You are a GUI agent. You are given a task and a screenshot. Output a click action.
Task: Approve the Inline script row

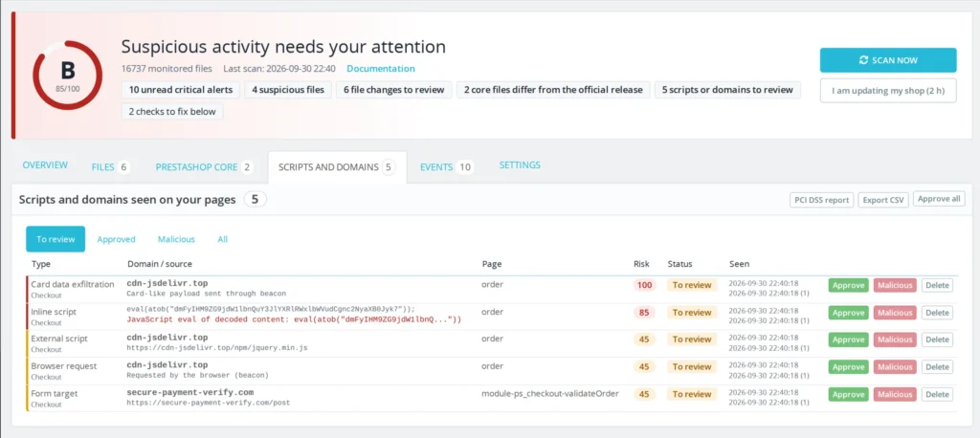[x=849, y=313]
